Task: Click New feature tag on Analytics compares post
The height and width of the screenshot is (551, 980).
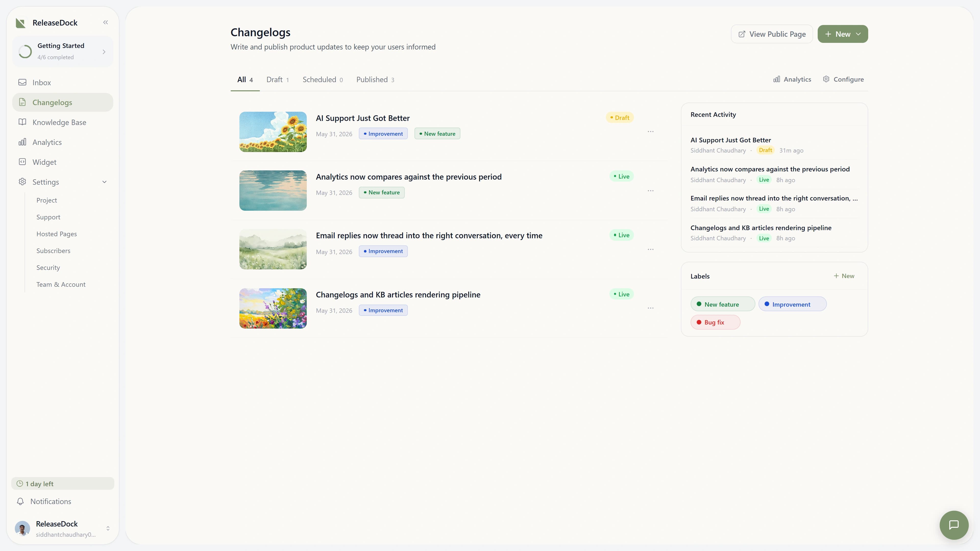Action: [x=382, y=192]
